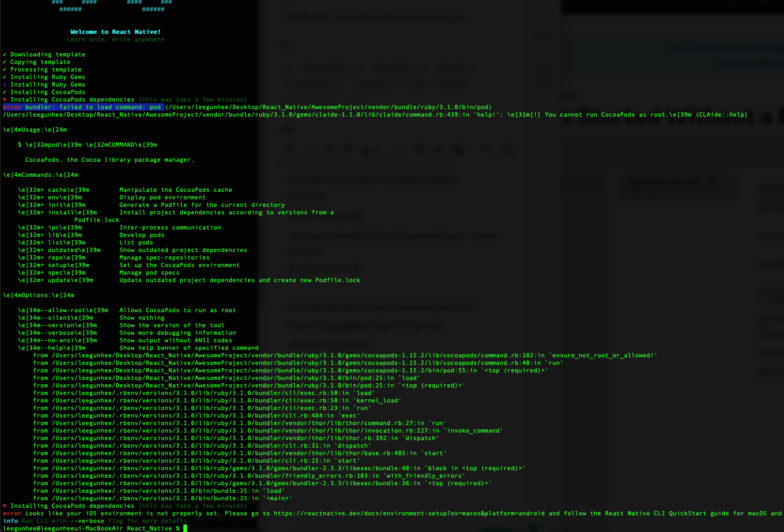Click the green terminal cursor block
The image size is (784, 532).
[185, 529]
